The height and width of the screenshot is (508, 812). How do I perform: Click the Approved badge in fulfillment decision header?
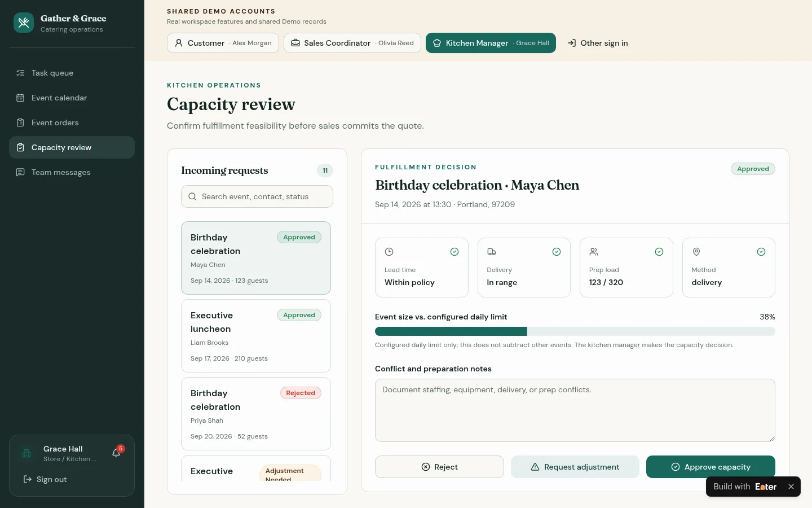click(753, 169)
